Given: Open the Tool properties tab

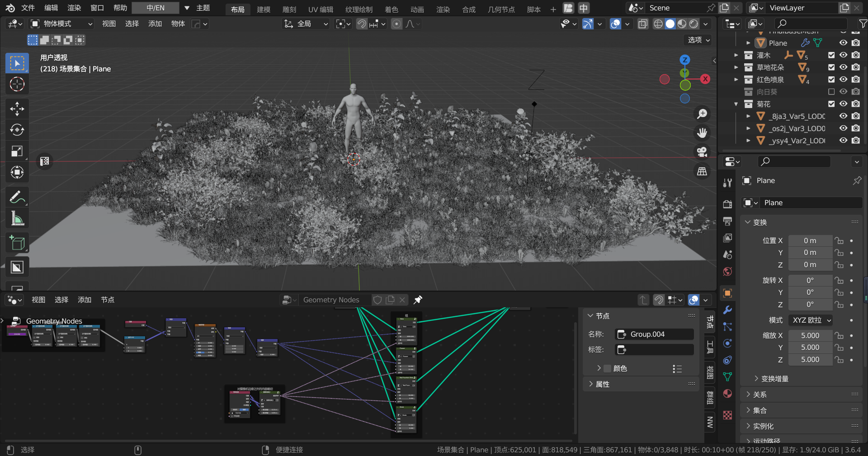Looking at the screenshot, I should pyautogui.click(x=727, y=183).
